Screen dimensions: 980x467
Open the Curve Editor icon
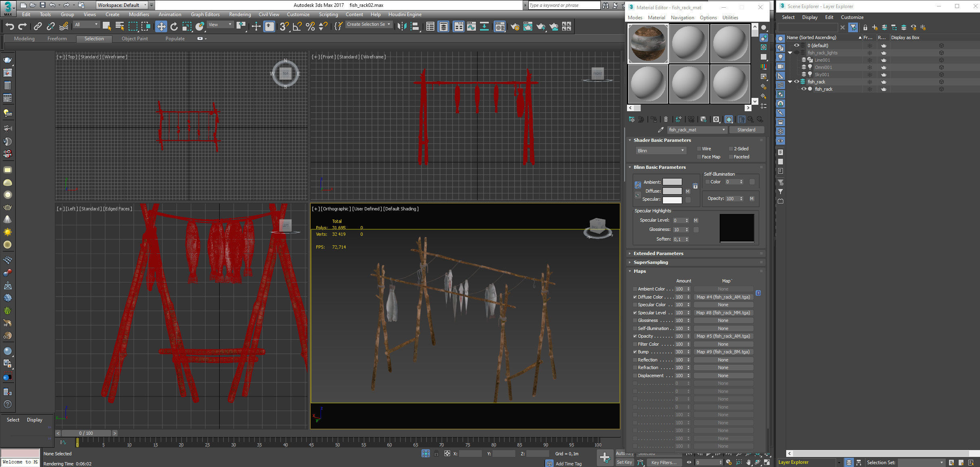tap(471, 27)
